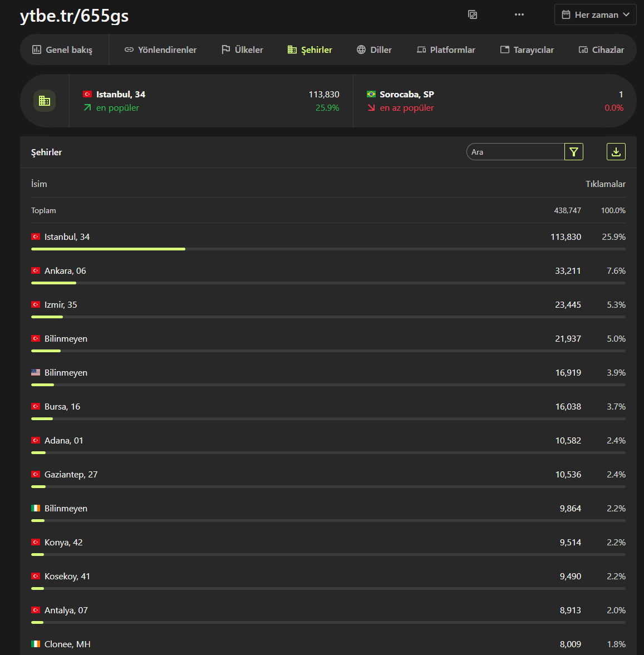Image resolution: width=644 pixels, height=655 pixels.
Task: Click the Tıklamalar column header
Action: point(606,184)
